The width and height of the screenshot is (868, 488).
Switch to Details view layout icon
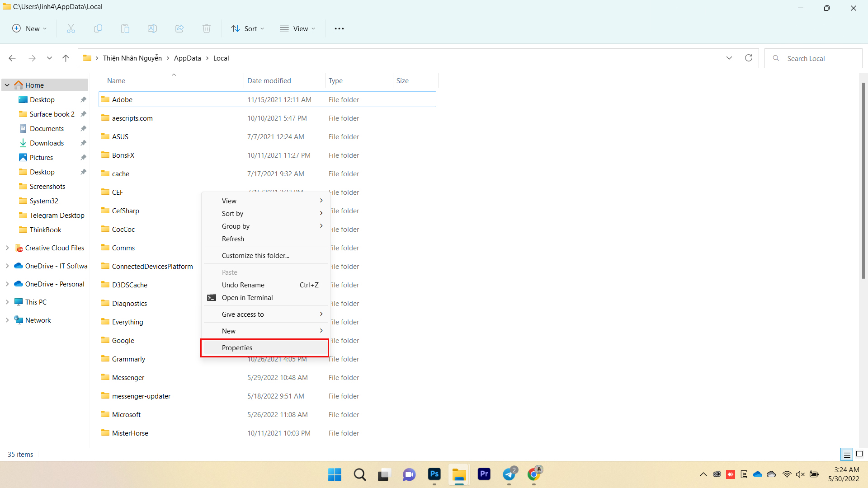pos(847,454)
